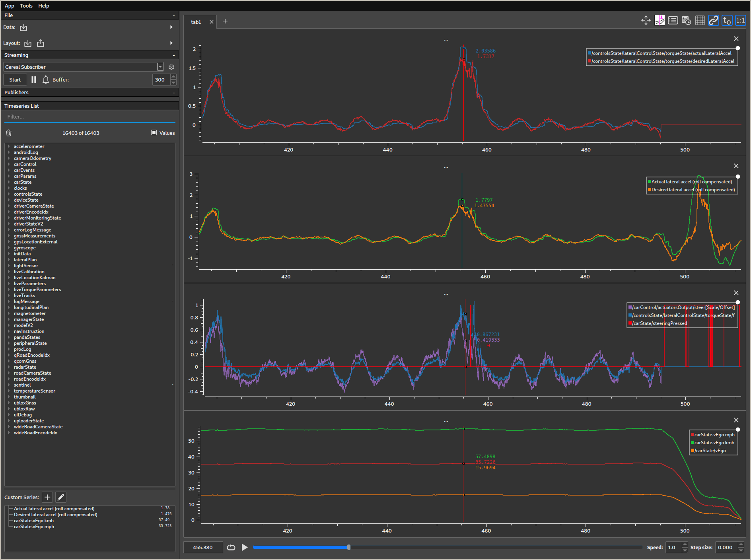Open the Cereal Subscriber source dropdown
751x560 pixels.
[160, 67]
